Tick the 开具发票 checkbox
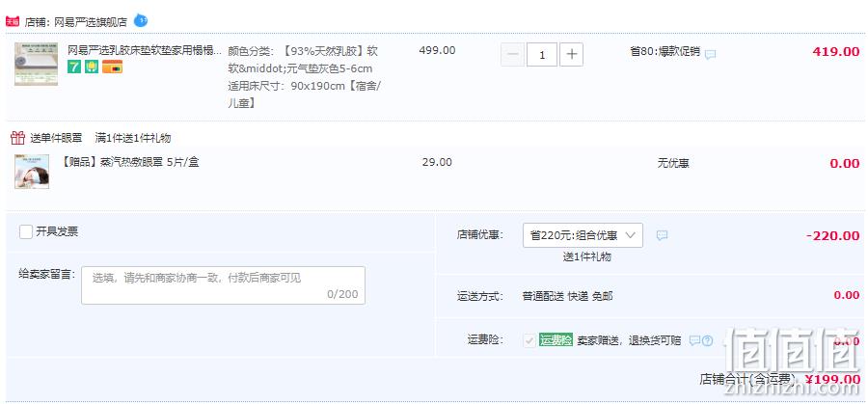The height and width of the screenshot is (404, 868). [25, 231]
